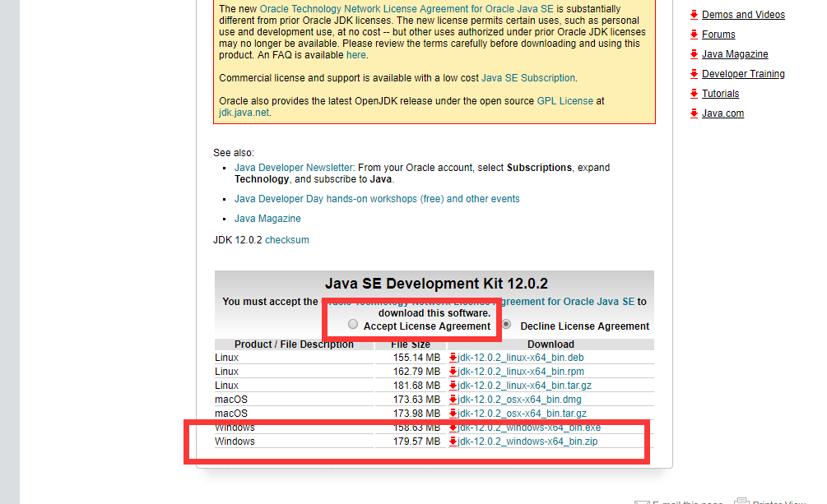Click the red arrow icon beside Java.com

[694, 113]
